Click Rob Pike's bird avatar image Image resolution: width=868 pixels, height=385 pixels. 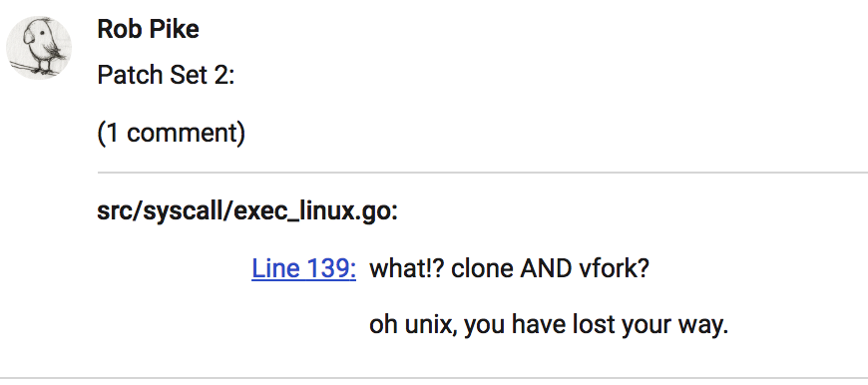point(39,48)
